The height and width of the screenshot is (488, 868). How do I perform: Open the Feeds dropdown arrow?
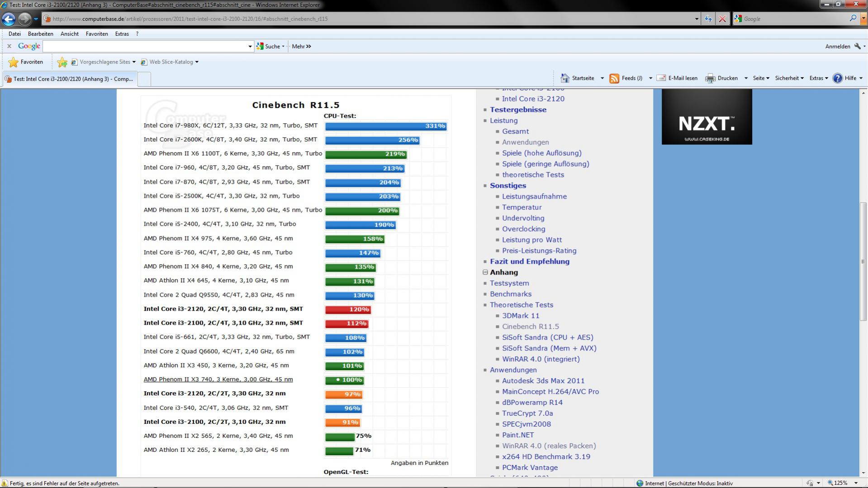click(650, 78)
